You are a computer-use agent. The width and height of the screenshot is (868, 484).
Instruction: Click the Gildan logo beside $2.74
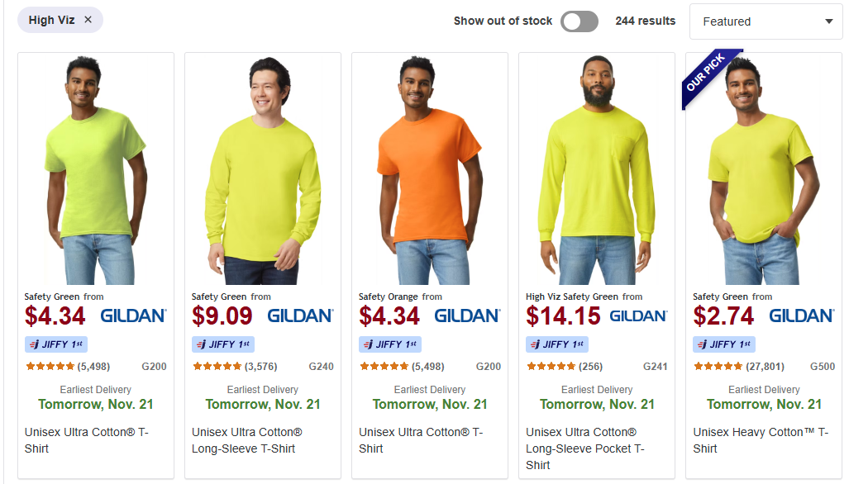[x=801, y=316]
